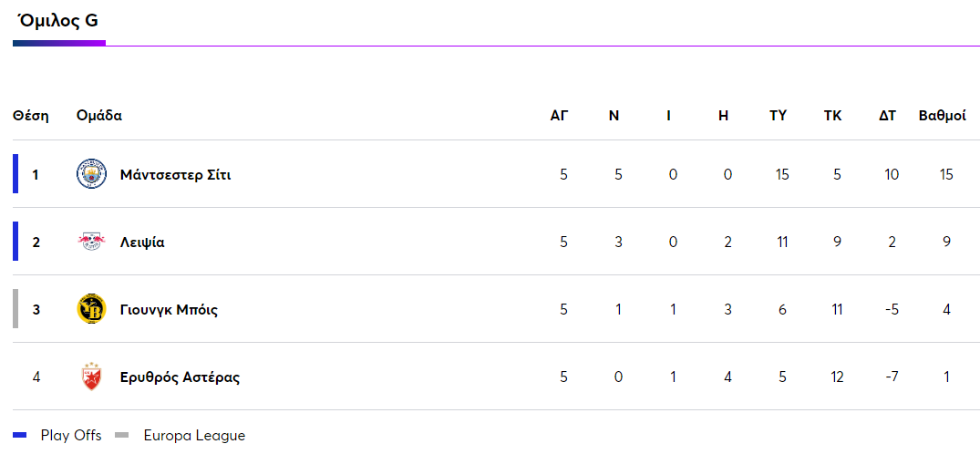Click the Ομάδα column header
980x475 pixels.
(99, 116)
